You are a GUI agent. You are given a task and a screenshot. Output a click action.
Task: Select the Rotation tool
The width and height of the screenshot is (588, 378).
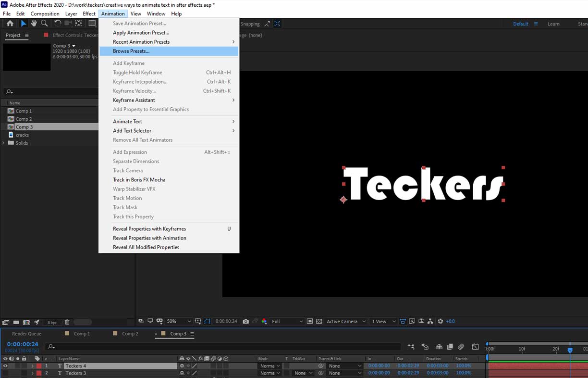[x=58, y=23]
